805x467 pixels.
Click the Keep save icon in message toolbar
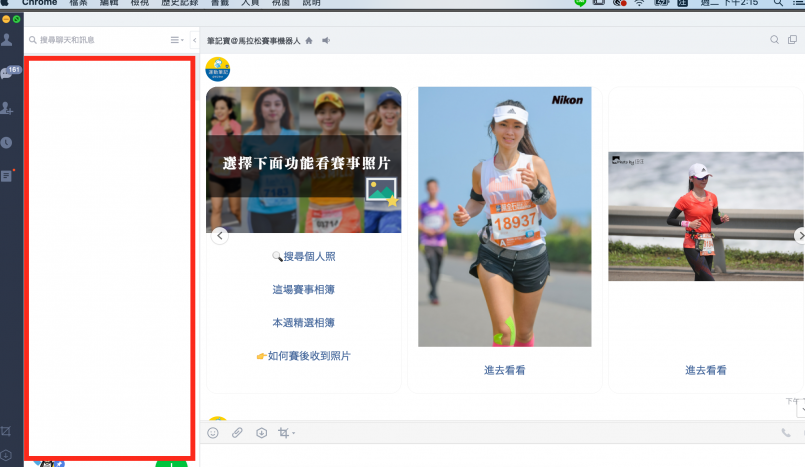pyautogui.click(x=261, y=433)
